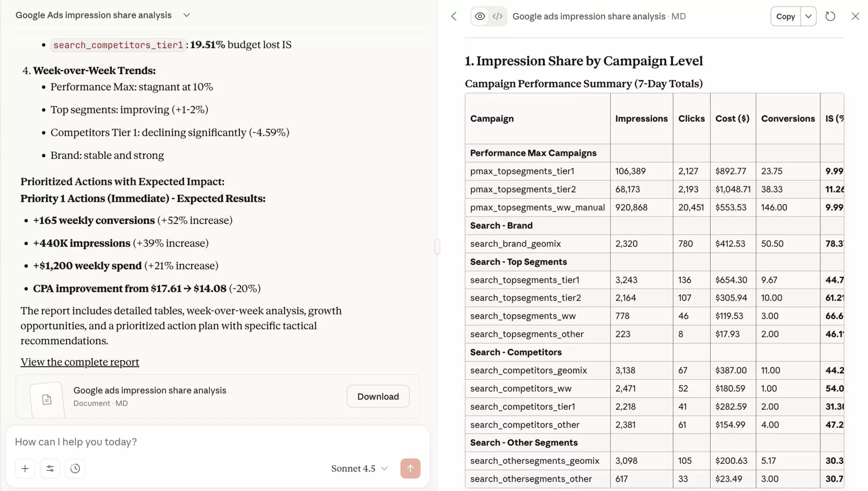
Task: Refresh the artifact with the reload icon
Action: (x=831, y=16)
